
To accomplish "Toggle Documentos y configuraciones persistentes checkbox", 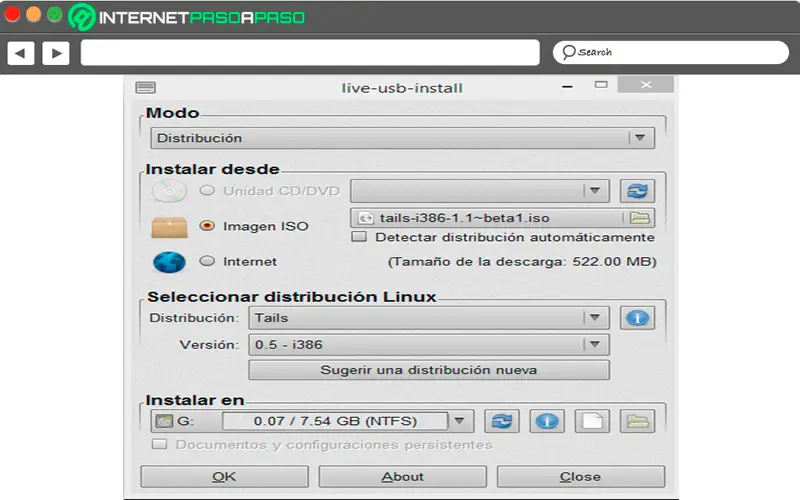I will [x=159, y=444].
